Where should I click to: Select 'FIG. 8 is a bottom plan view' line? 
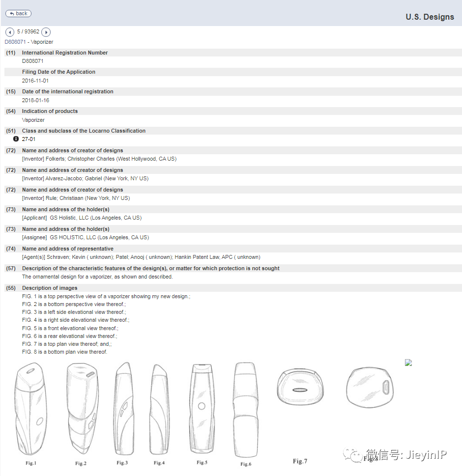pyautogui.click(x=64, y=352)
